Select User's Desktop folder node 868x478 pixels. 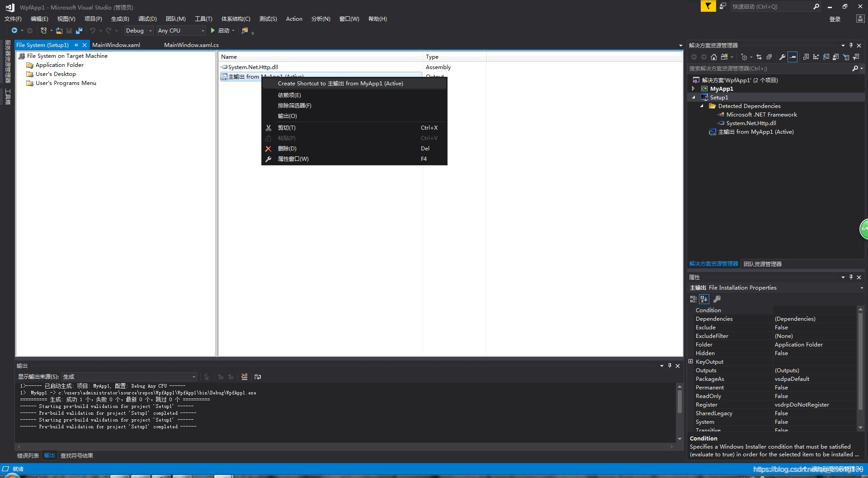tap(56, 74)
